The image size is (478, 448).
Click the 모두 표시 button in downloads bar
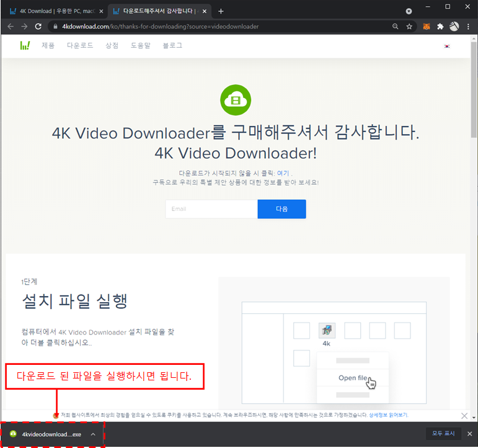tap(443, 434)
